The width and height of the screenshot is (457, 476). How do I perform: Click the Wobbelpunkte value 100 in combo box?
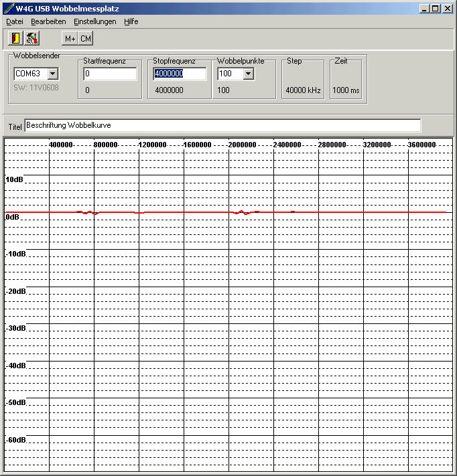pos(229,74)
